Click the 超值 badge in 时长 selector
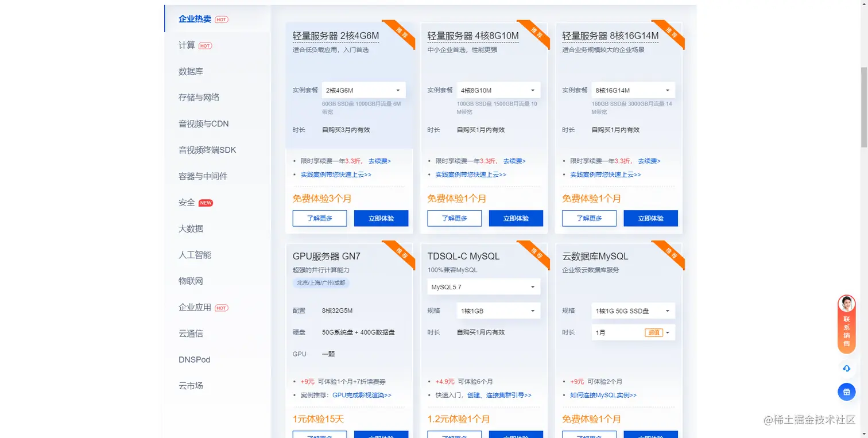 [x=654, y=332]
